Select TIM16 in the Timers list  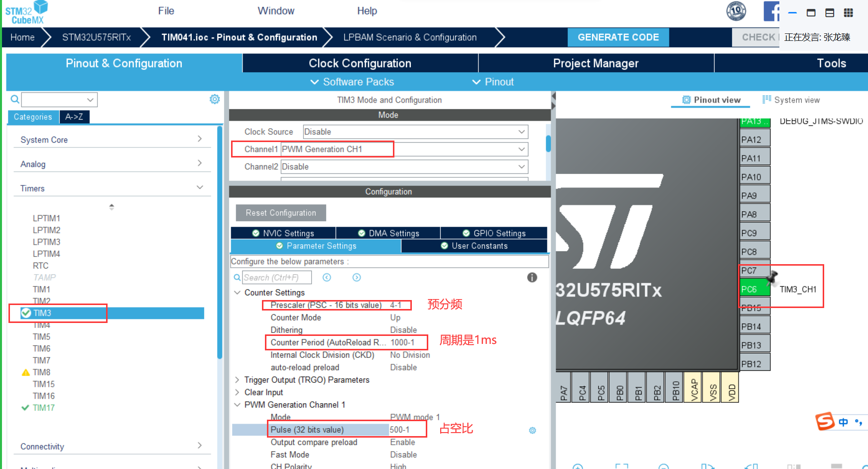click(x=44, y=396)
